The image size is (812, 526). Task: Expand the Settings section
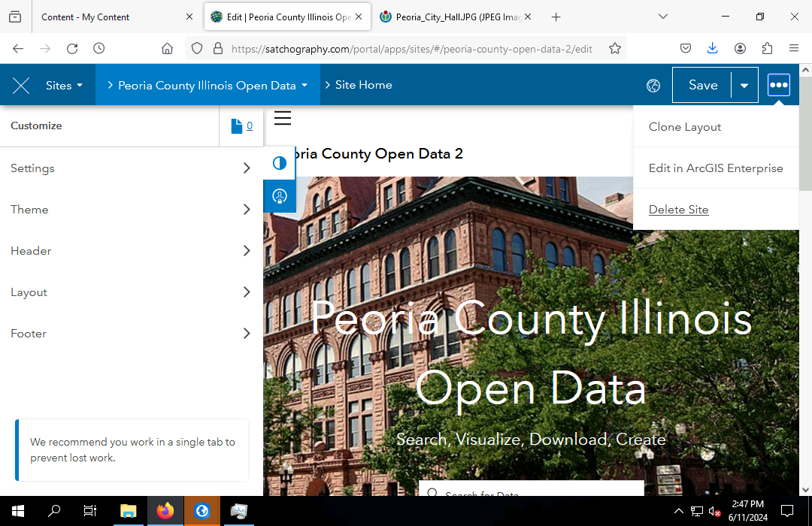pyautogui.click(x=131, y=168)
